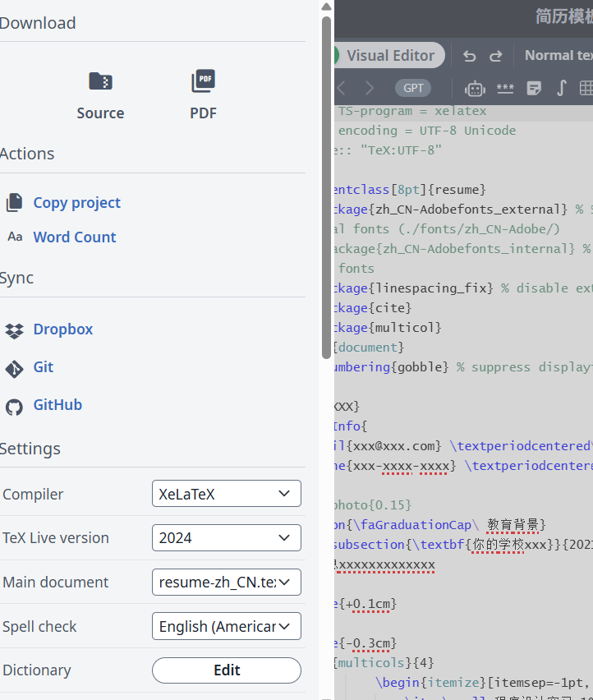Click the Dictionary Edit button
Viewport: 593px width, 700px height.
227,670
